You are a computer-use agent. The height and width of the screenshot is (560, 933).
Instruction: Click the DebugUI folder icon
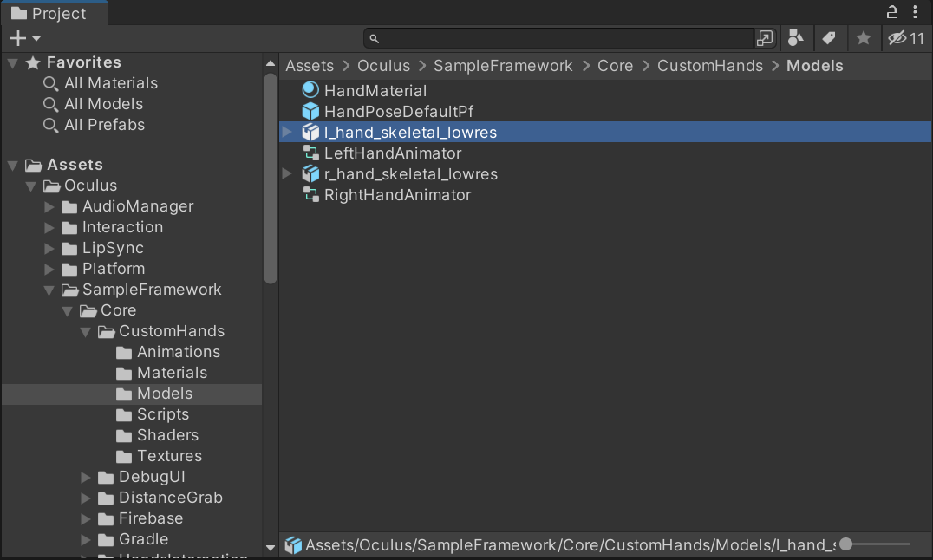(x=106, y=478)
